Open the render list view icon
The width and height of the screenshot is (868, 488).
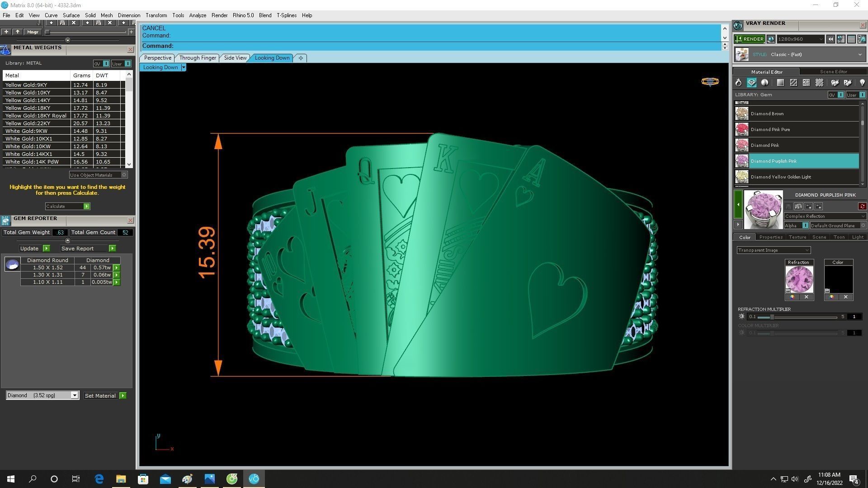click(851, 39)
